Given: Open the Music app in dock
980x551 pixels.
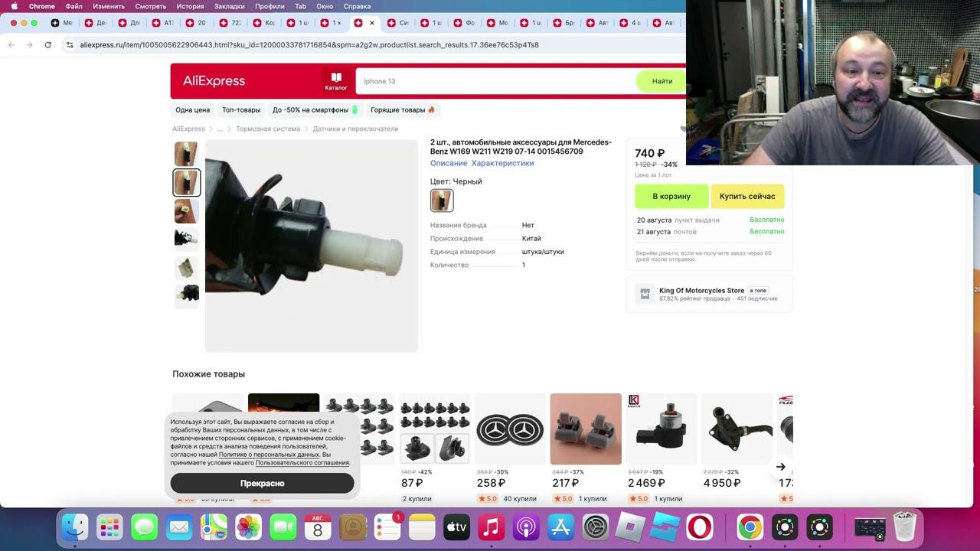Looking at the screenshot, I should coord(491,527).
